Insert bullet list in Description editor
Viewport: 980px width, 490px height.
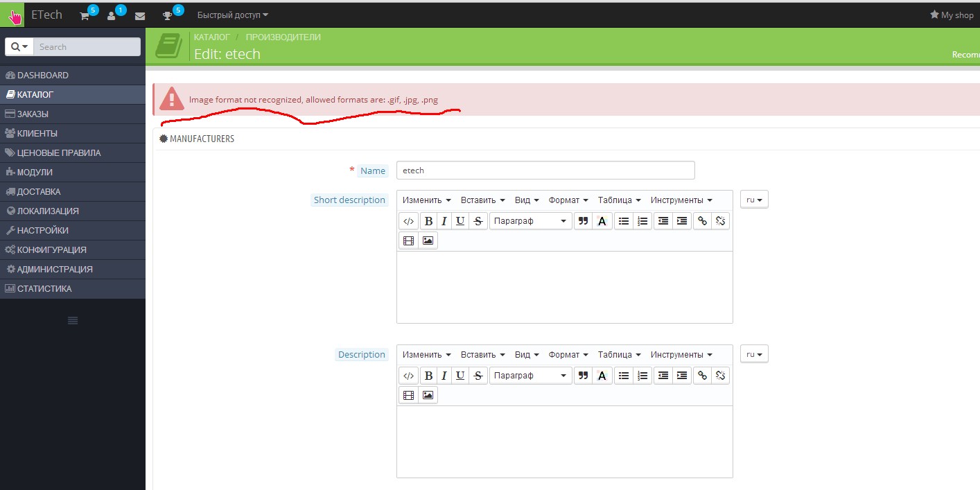click(x=624, y=376)
